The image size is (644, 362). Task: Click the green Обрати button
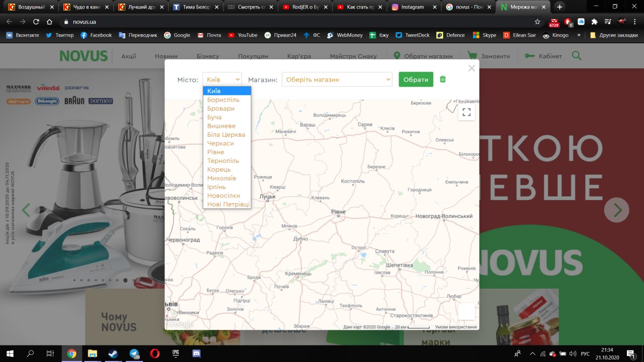click(416, 79)
